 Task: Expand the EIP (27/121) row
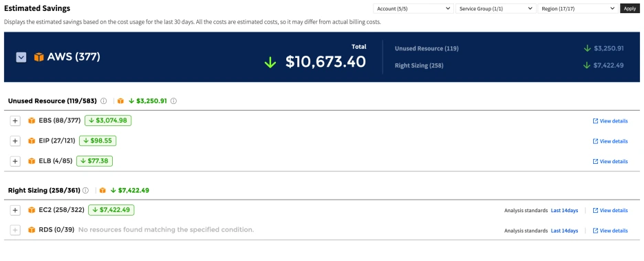click(14, 141)
